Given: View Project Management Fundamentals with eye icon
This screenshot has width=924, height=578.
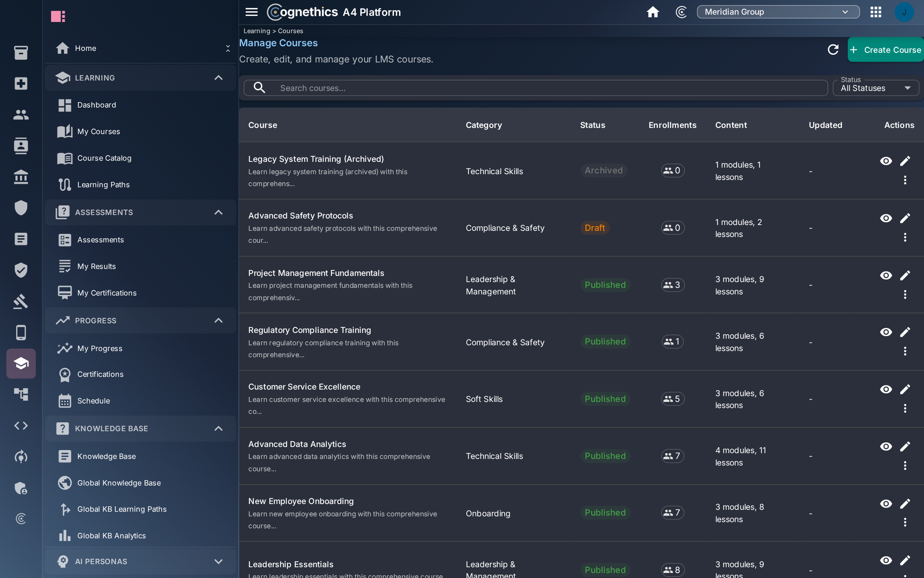Looking at the screenshot, I should tap(886, 275).
